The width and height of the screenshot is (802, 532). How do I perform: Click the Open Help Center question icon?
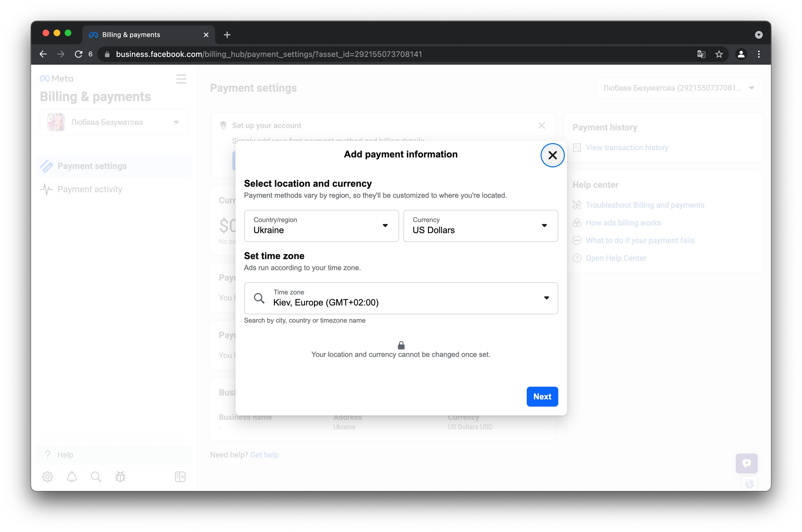[x=577, y=258]
